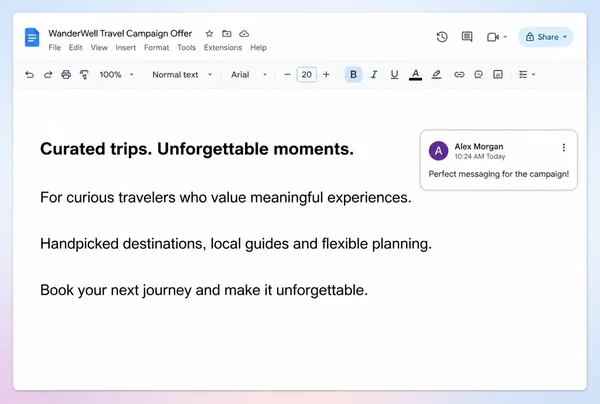Open the Help menu
This screenshot has height=404, width=600.
(x=258, y=48)
